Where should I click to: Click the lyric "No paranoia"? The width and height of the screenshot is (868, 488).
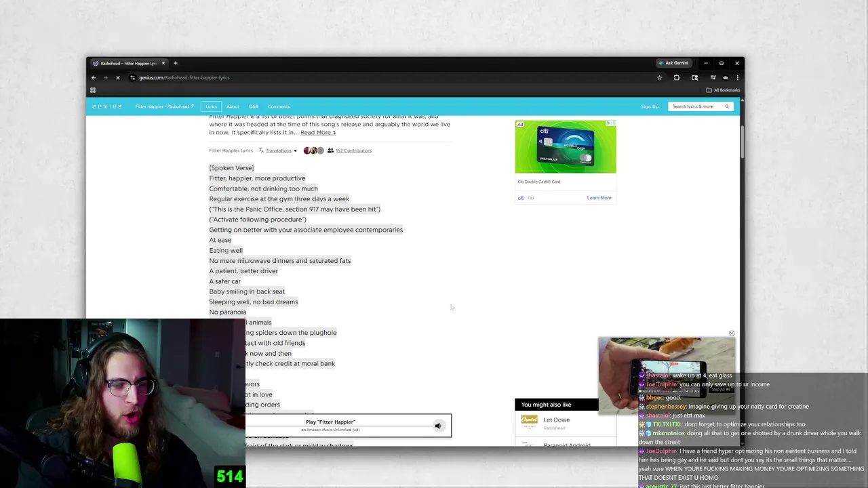coord(227,312)
